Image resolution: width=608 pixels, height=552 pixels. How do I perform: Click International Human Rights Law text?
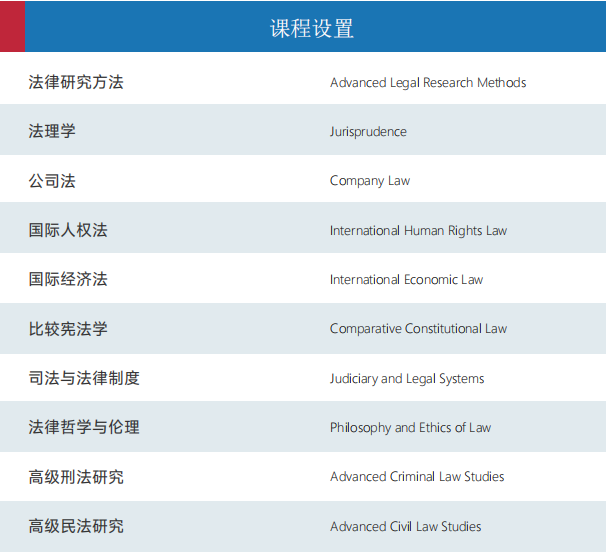(x=418, y=231)
